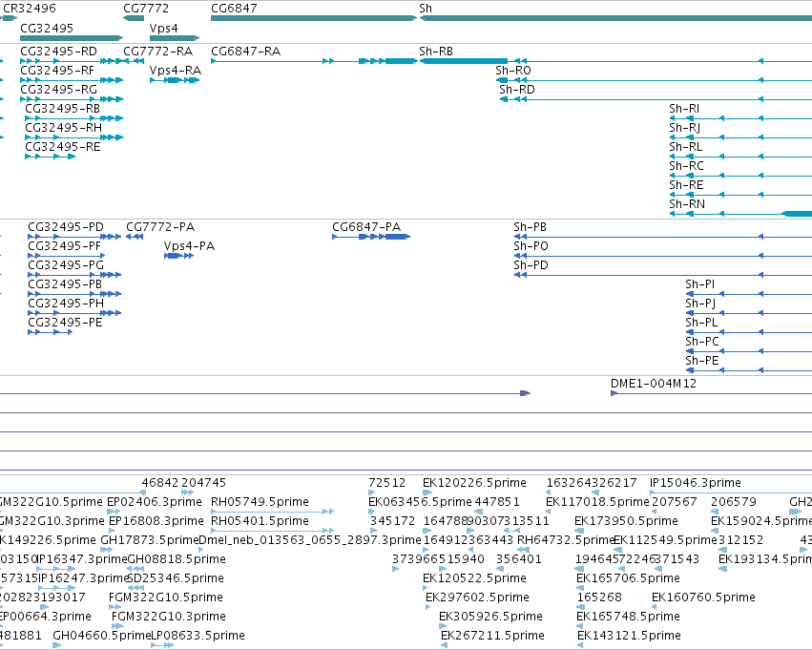The width and height of the screenshot is (812, 650).
Task: Click the teal CG32495 gene span bar
Action: pos(72,38)
